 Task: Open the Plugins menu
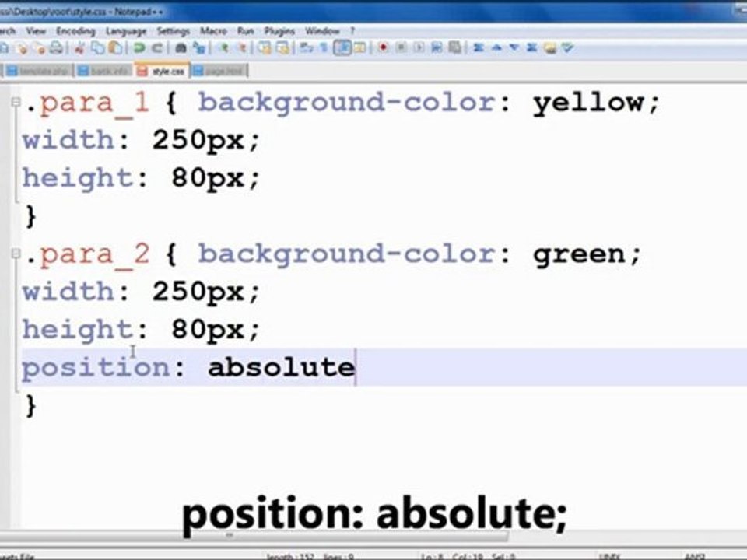279,31
